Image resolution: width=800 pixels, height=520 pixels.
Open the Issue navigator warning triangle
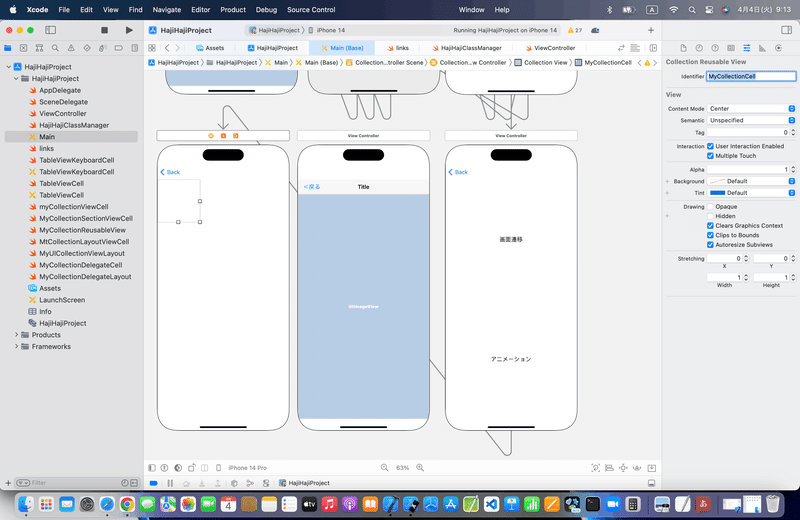coord(71,48)
